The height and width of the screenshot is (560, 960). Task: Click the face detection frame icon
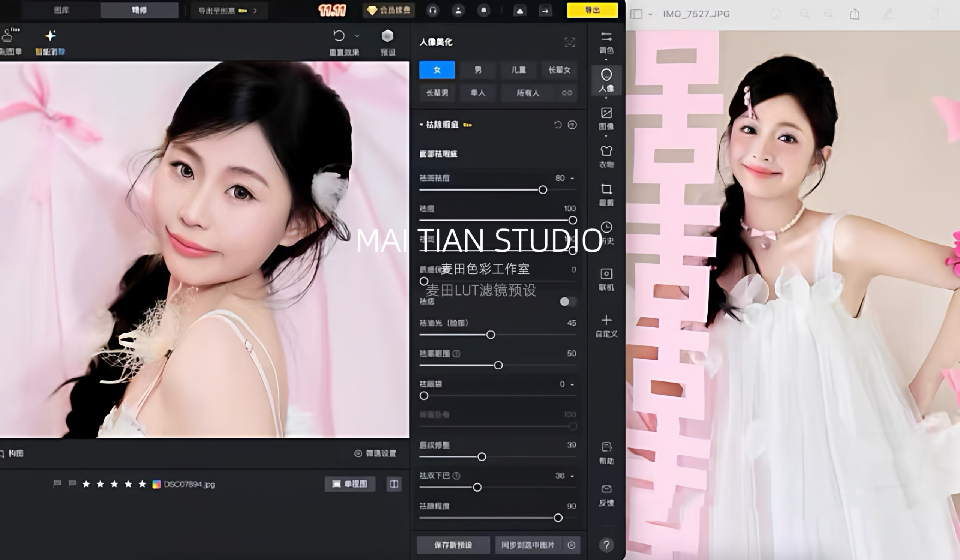click(x=569, y=42)
